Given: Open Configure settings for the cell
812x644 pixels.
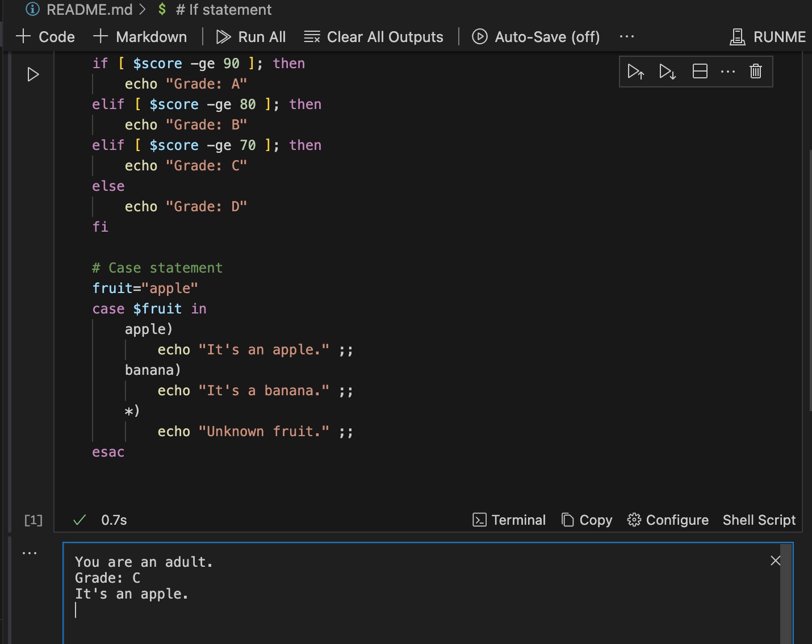Looking at the screenshot, I should (668, 520).
